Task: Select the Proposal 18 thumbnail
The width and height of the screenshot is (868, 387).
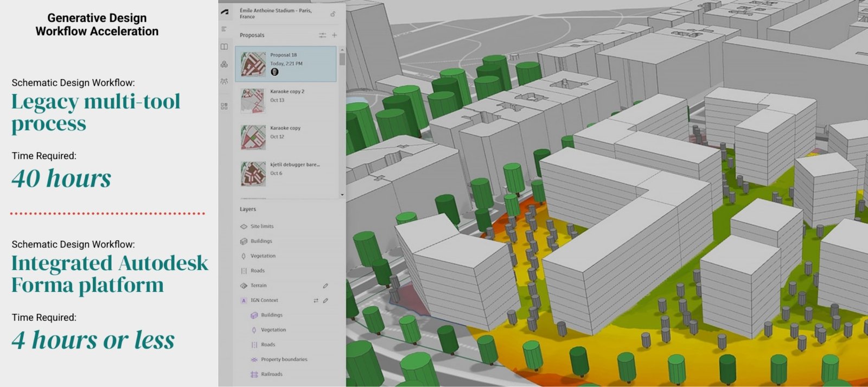Action: (253, 64)
